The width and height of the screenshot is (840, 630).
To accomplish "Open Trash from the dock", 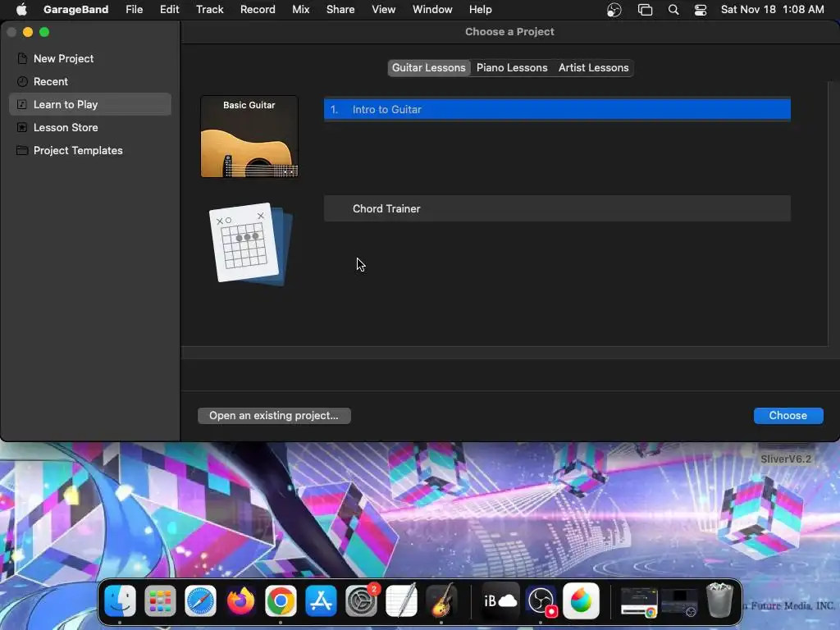I will tap(719, 600).
